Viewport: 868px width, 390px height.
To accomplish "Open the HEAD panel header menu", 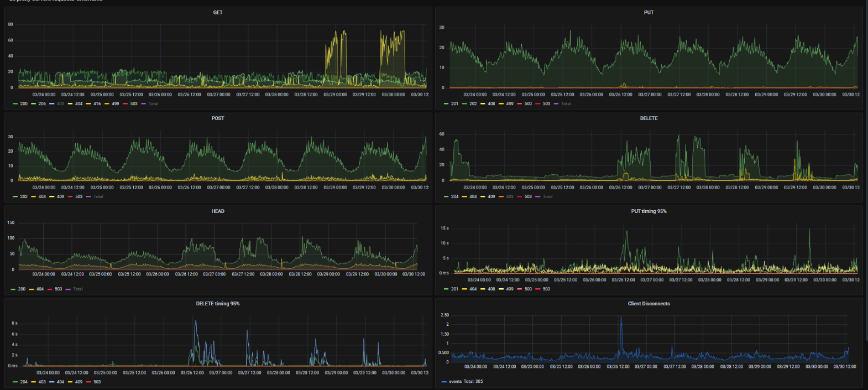I will click(x=218, y=211).
